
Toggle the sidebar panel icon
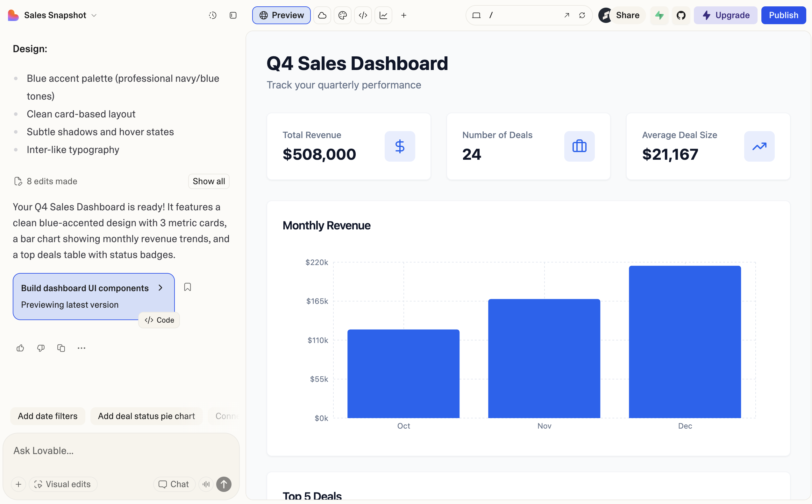[x=233, y=15]
